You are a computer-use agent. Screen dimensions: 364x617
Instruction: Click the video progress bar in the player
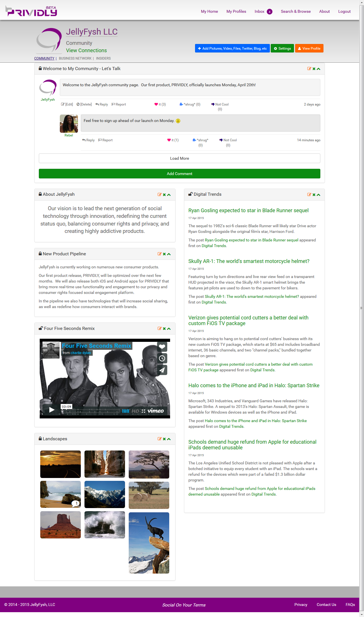click(x=94, y=411)
